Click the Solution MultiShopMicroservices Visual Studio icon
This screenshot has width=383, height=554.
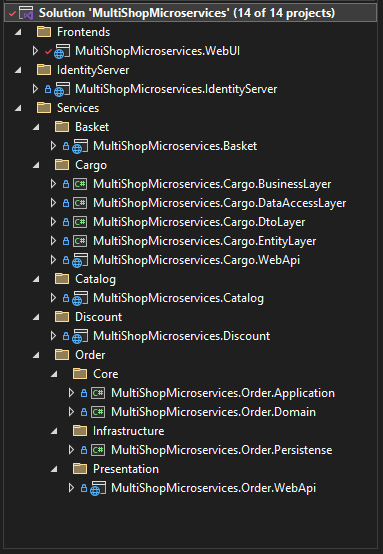tap(26, 13)
